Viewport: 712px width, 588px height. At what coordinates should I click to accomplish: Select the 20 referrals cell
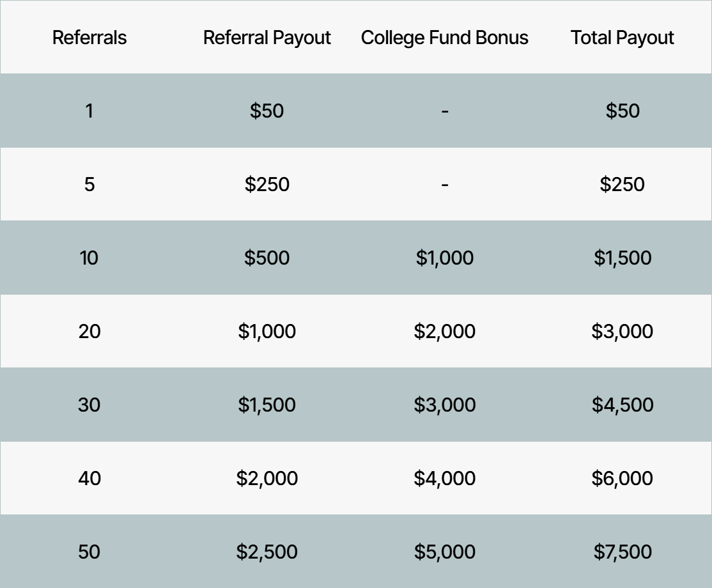coord(89,332)
